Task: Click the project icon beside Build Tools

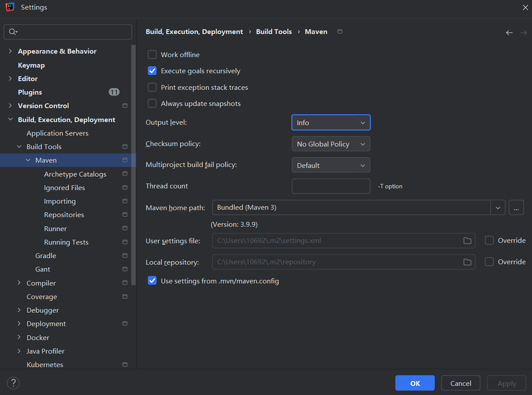Action: click(125, 146)
